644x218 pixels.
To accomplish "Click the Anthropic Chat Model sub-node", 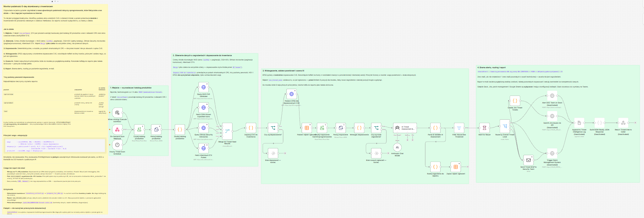I will (397, 147).
